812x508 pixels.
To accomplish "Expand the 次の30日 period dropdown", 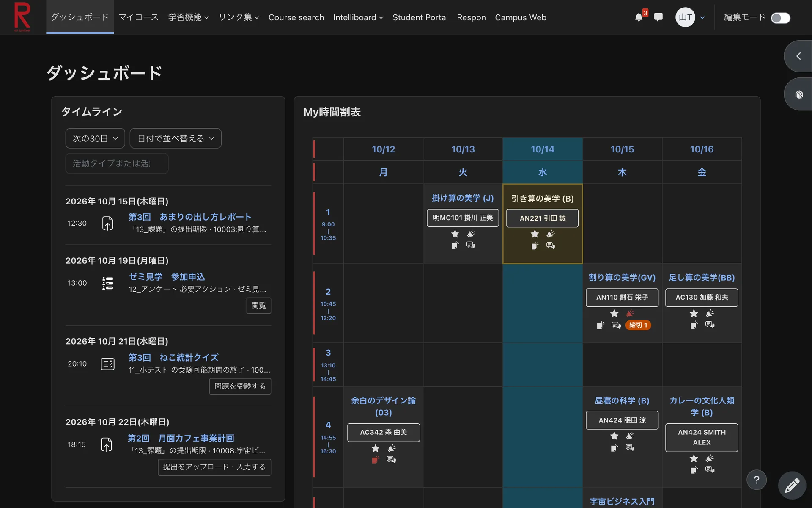I will (95, 138).
